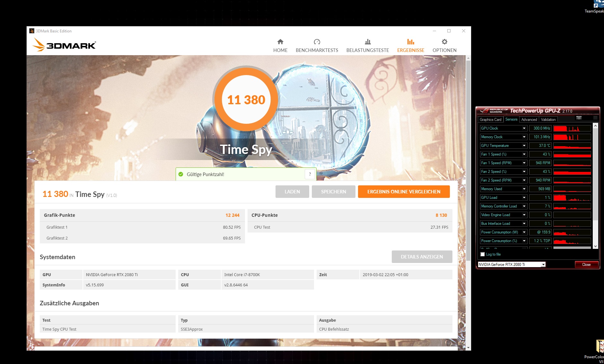Open the BENCHMARKTESTS gauge icon
This screenshot has width=604, height=364.
tap(317, 42)
